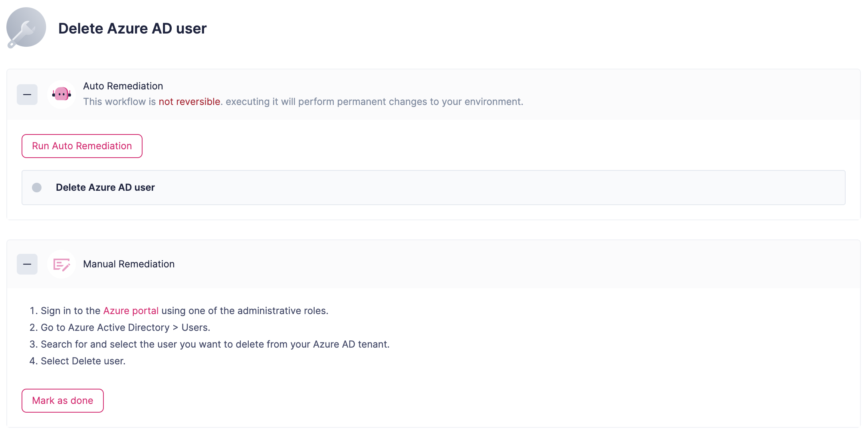Screen dimensions: 868x431
Task: Click the Manual Remediation notepad icon
Action: (x=61, y=264)
